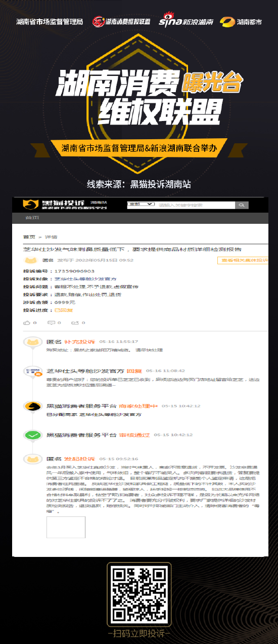
Task: Click the 线索来源：黑猫投诉湖南站 caption
Action: [139, 184]
